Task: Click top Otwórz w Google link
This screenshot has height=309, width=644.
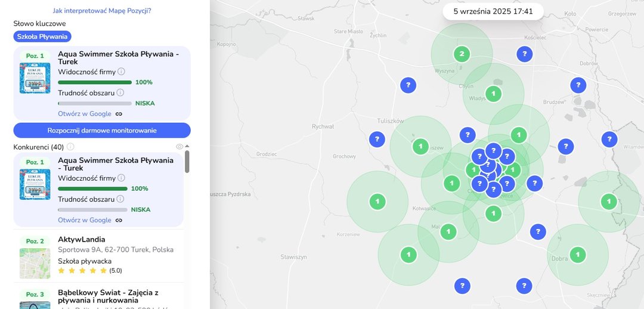Action: [x=84, y=114]
